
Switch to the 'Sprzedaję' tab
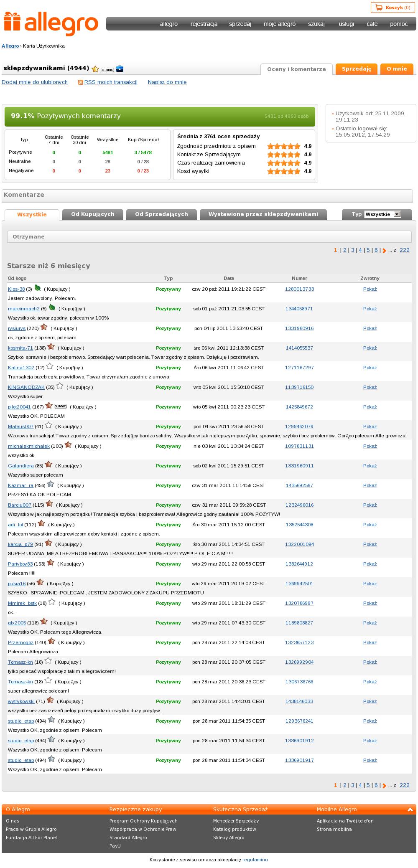357,69
